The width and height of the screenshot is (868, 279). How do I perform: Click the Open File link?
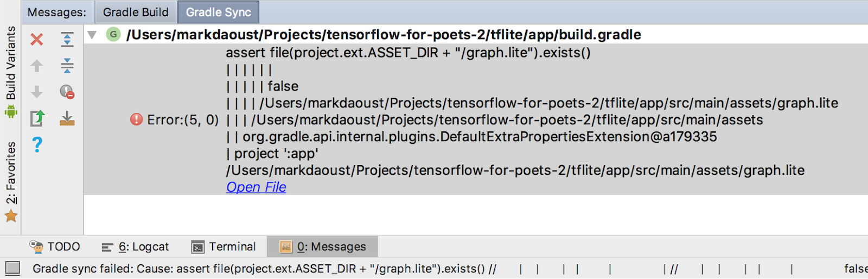(256, 187)
